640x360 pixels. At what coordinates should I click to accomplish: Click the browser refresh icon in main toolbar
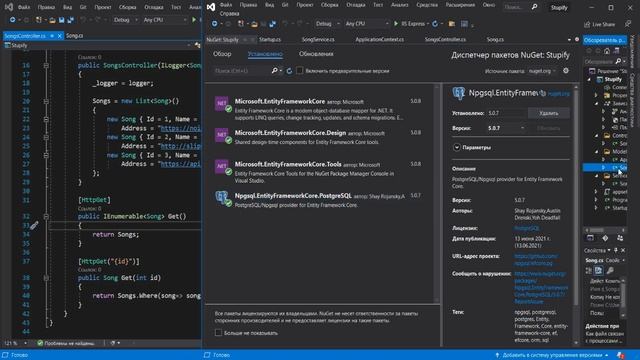435,24
